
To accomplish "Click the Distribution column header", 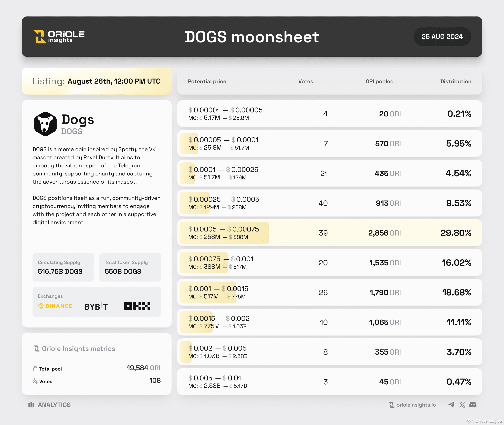I will coord(456,81).
